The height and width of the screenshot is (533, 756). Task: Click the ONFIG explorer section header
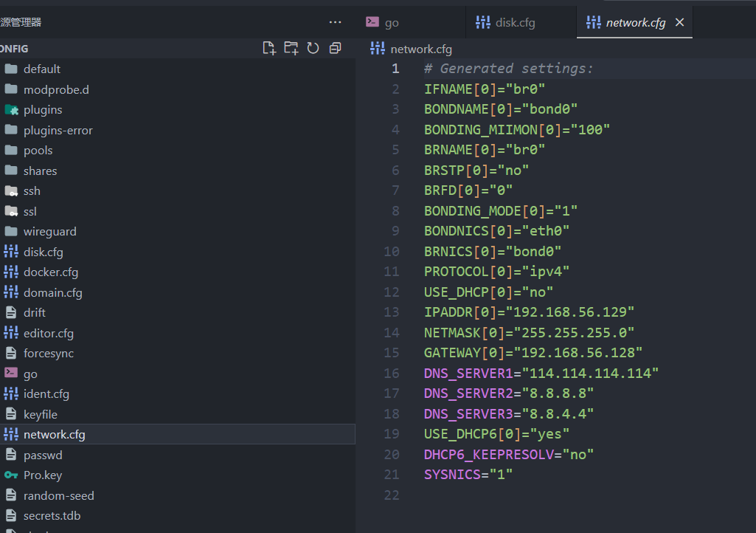click(178, 49)
